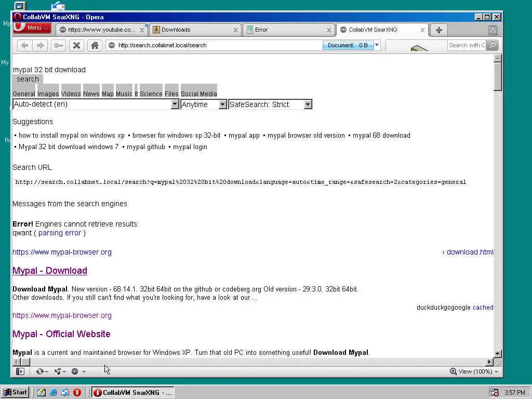Click suggestion Mypal 32 bit download windows 7
Viewport: 532px width, 399px height.
point(69,147)
